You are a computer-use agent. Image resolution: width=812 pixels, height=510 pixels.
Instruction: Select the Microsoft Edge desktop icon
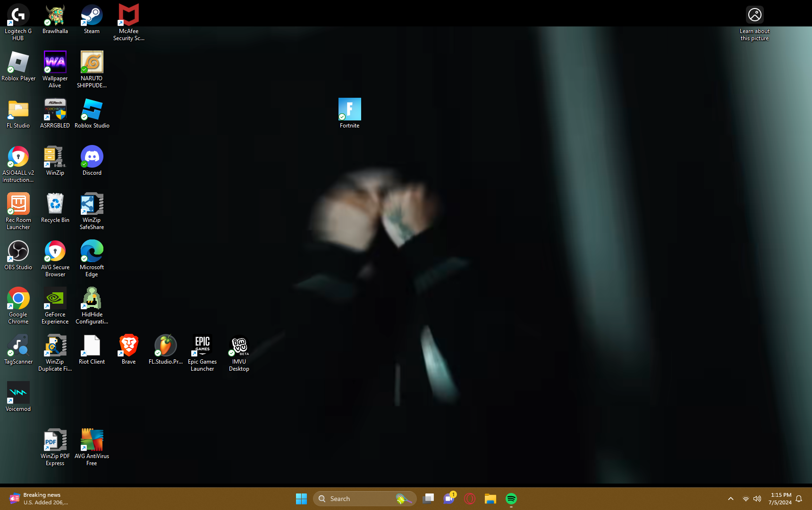pos(92,258)
